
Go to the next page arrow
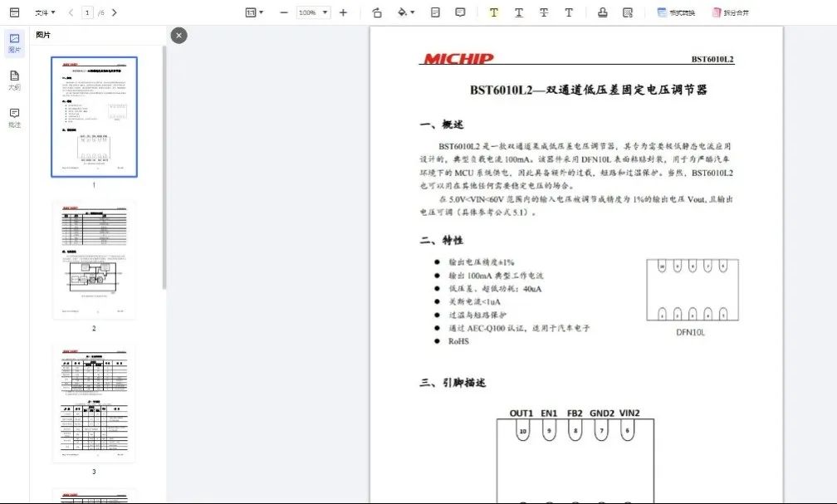[x=115, y=12]
